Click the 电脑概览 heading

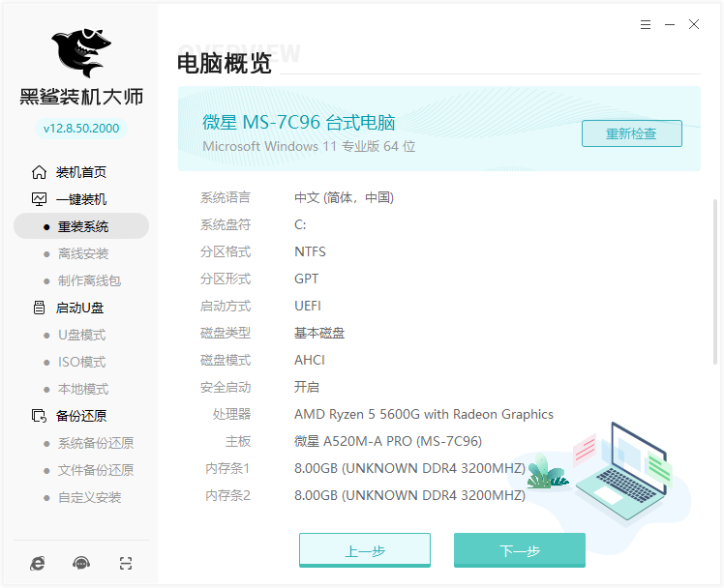click(225, 63)
